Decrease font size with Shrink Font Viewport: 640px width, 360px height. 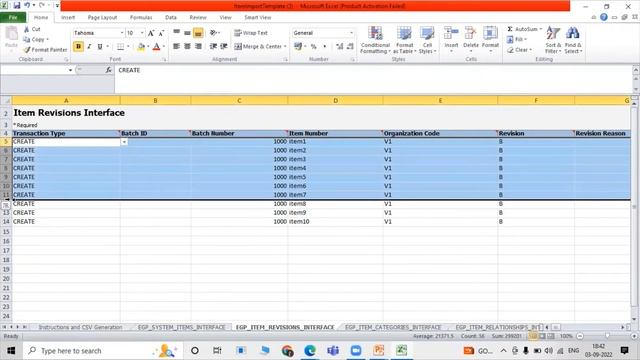(x=161, y=33)
